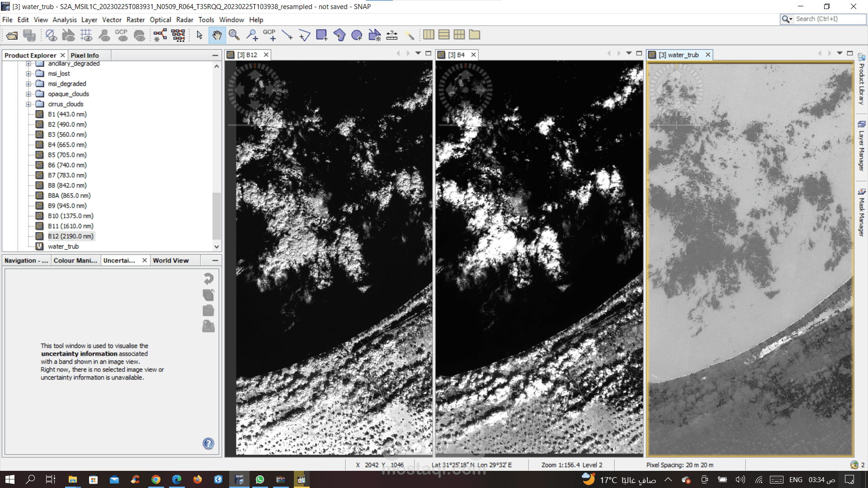The image size is (868, 488).
Task: Select the water_trub band in Product Explorer
Action: tap(63, 246)
